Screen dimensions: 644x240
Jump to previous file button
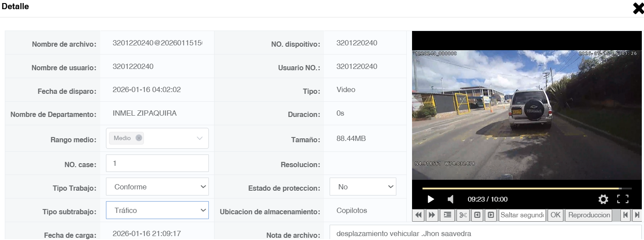tap(626, 215)
